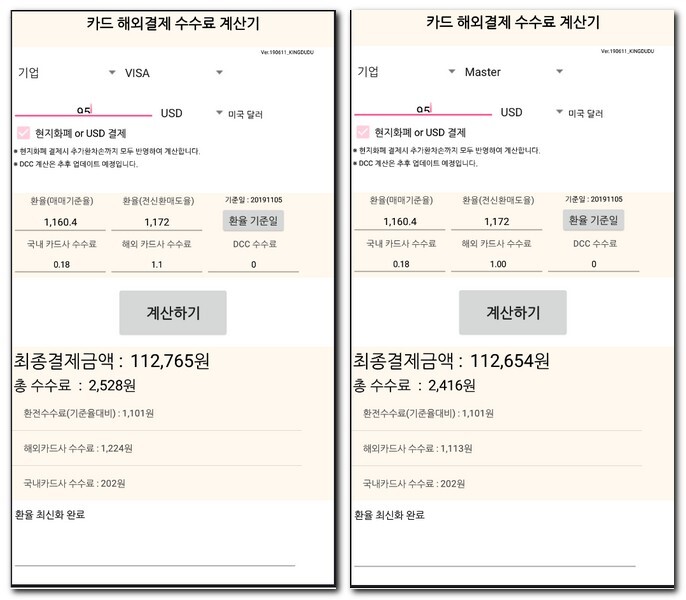Open the USD currency dropdown in the Master screen
The image size is (686, 600).
pyautogui.click(x=532, y=112)
